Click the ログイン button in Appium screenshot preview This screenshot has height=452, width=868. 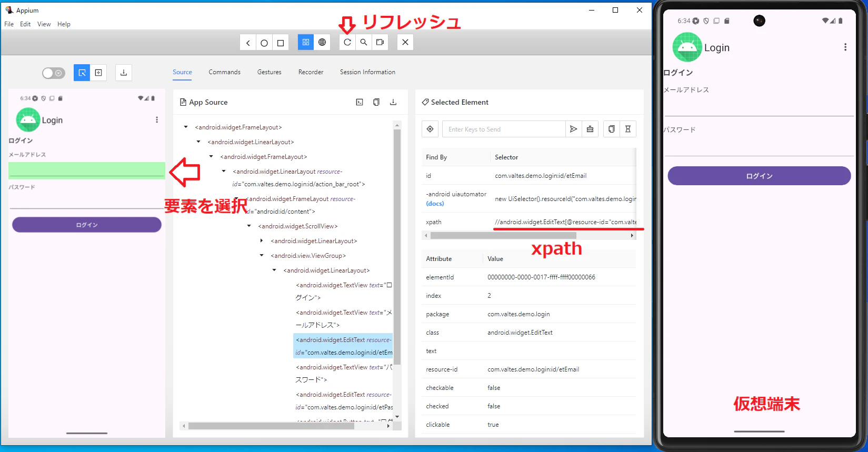tap(87, 225)
